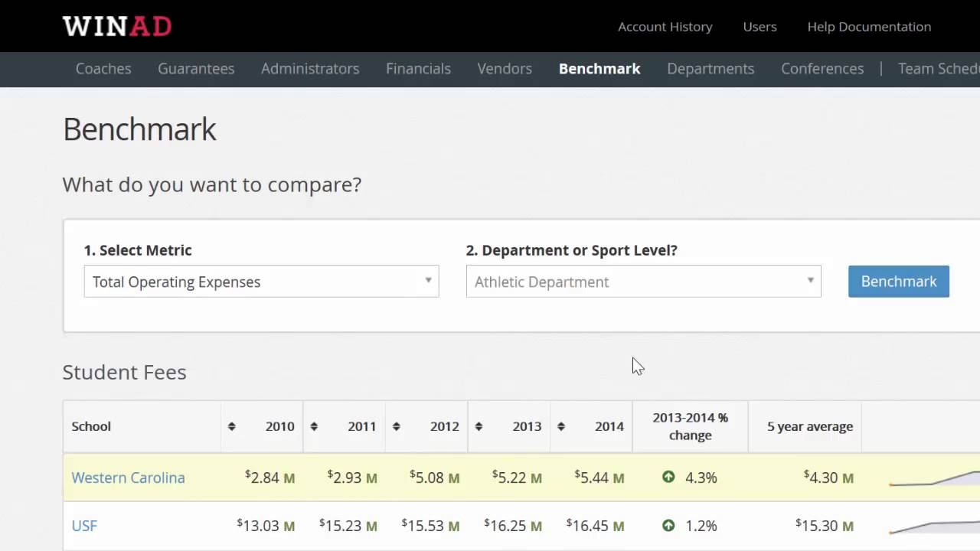This screenshot has height=551, width=980.
Task: Open the Users link
Action: (x=759, y=27)
